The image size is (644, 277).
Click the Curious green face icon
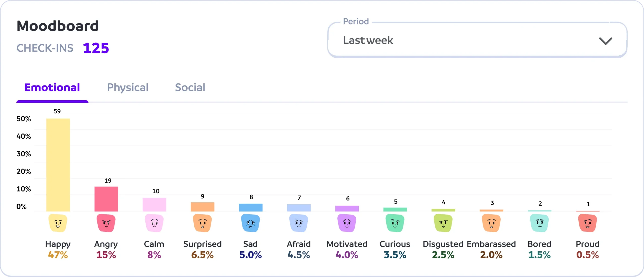[395, 223]
